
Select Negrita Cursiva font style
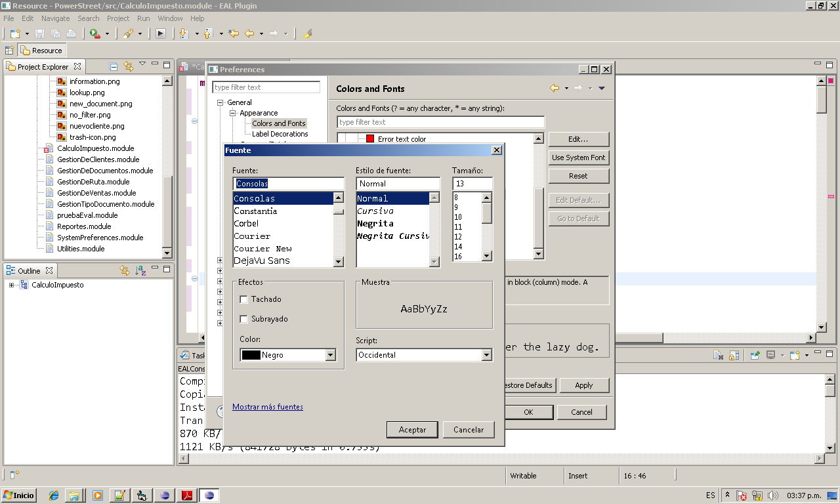(393, 236)
